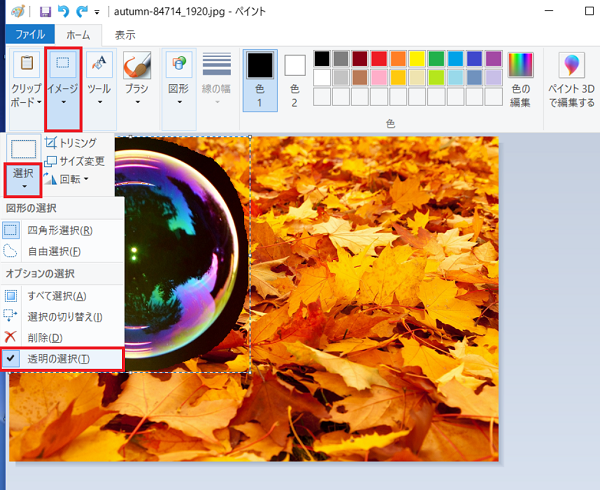This screenshot has height=490, width=600.
Task: Choose 四角形選択(R) menu item
Action: tap(62, 230)
